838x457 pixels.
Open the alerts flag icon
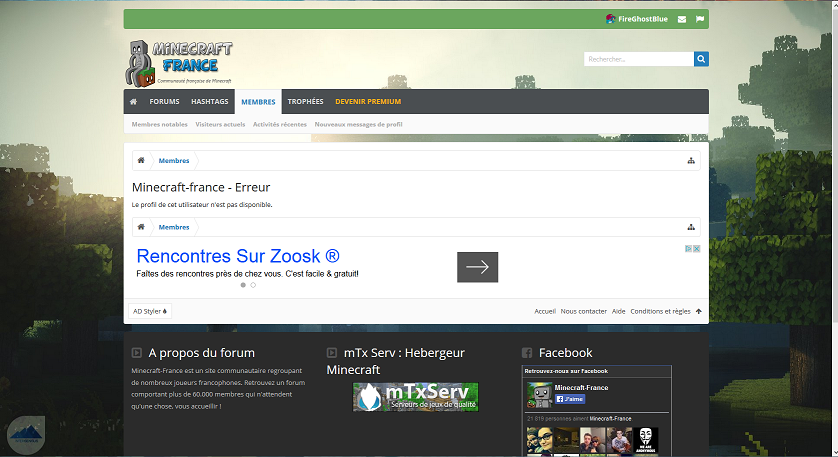click(700, 19)
